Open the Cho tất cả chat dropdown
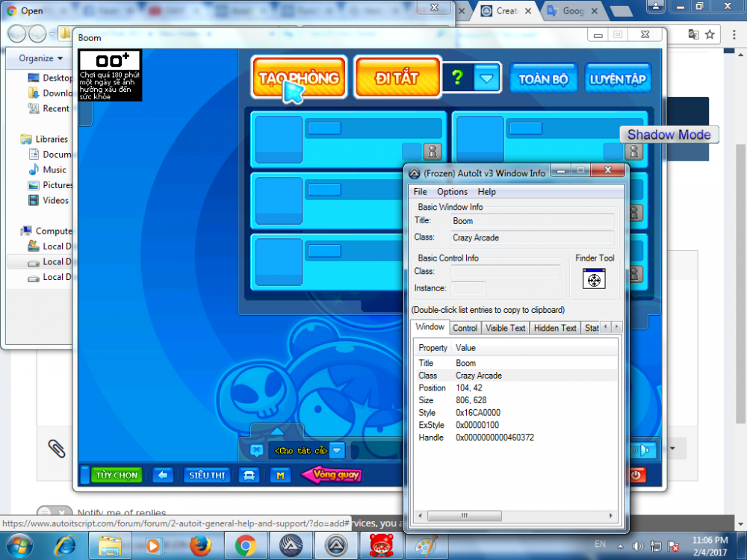The width and height of the screenshot is (747, 560). tap(337, 449)
